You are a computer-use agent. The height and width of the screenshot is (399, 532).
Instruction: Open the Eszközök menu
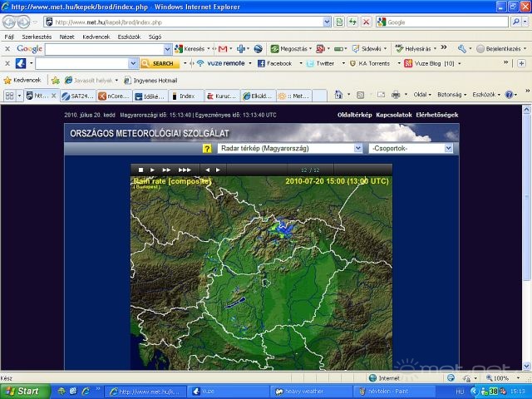pyautogui.click(x=129, y=37)
